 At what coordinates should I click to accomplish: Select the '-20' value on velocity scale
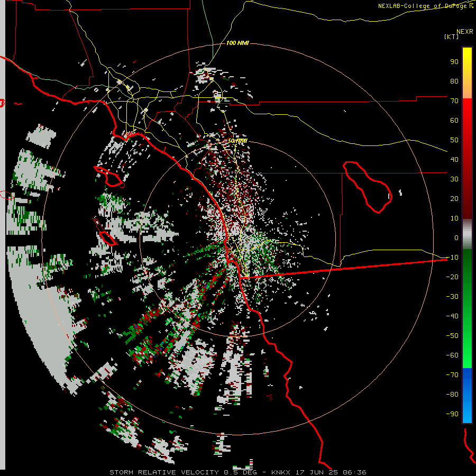(452, 277)
